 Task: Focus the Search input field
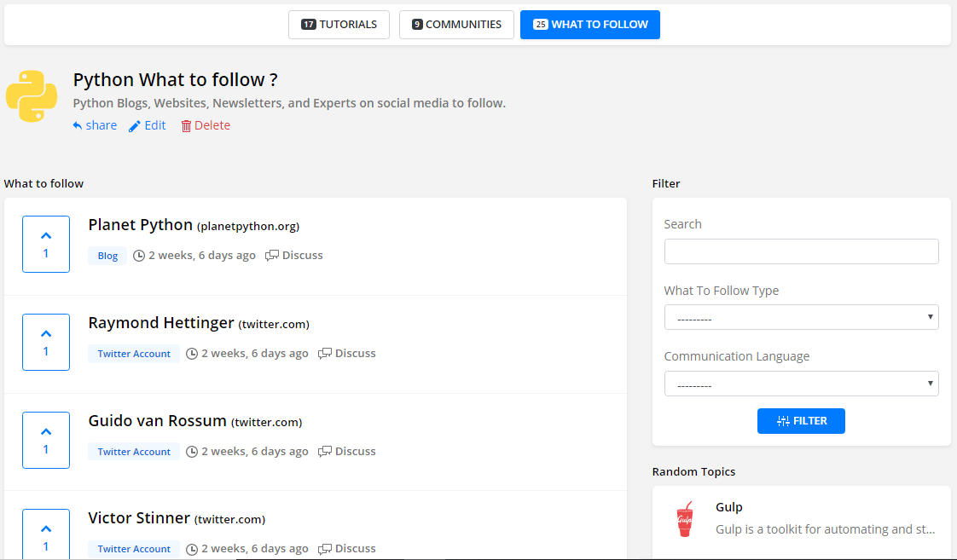801,251
